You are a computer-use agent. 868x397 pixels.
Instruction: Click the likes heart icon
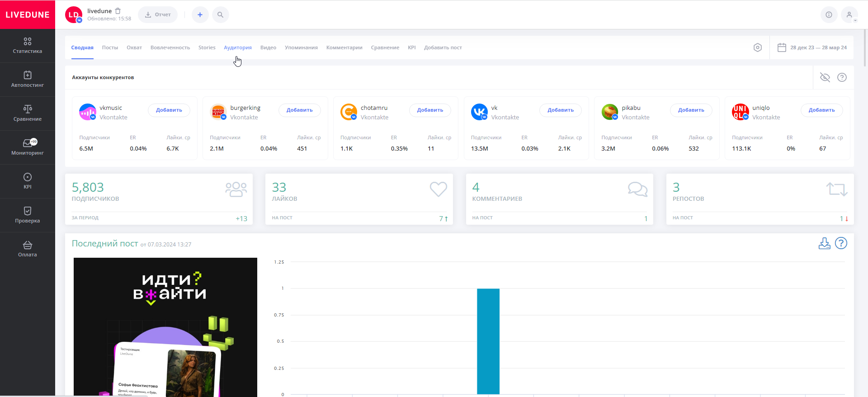tap(438, 189)
